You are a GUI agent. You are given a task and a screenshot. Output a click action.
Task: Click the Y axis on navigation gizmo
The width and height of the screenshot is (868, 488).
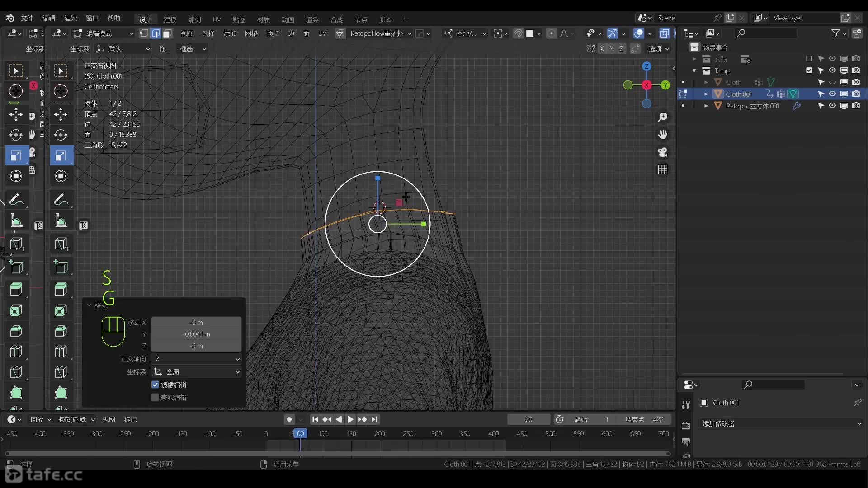coord(665,85)
